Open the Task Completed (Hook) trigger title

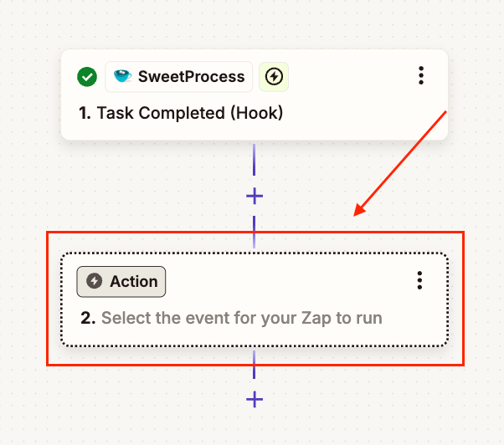pyautogui.click(x=190, y=113)
